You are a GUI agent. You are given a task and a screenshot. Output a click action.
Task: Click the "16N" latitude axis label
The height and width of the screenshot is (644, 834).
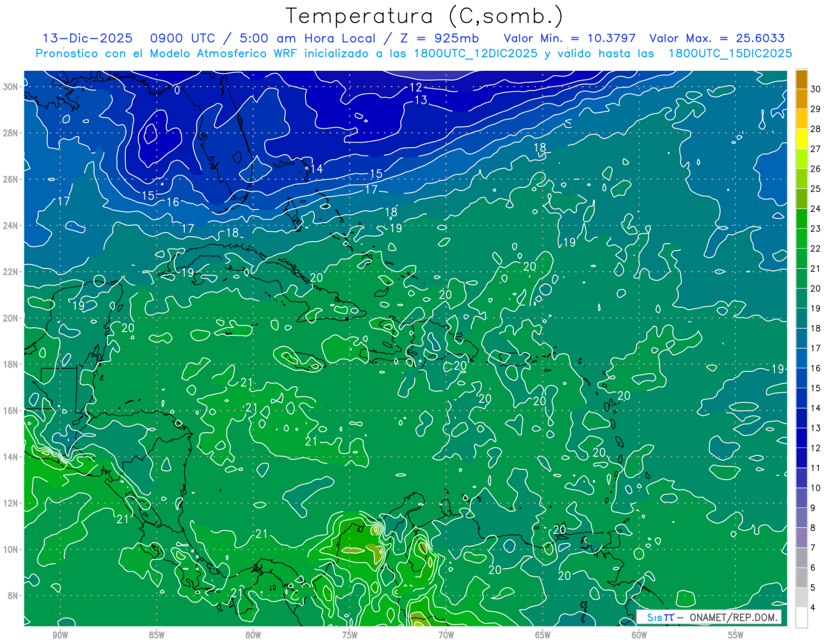pyautogui.click(x=12, y=411)
